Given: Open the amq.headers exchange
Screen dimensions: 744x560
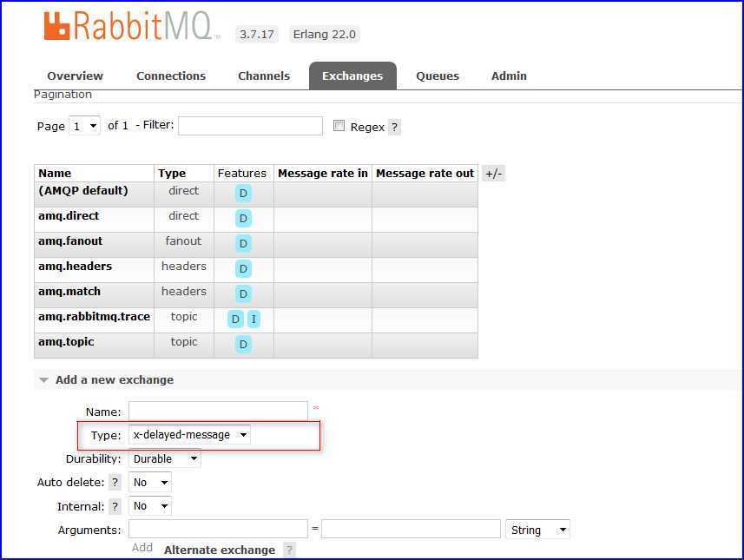Looking at the screenshot, I should 75,267.
